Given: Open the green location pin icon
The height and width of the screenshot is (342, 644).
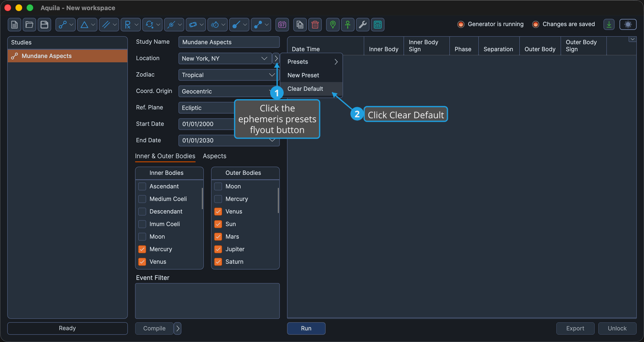Looking at the screenshot, I should (333, 25).
